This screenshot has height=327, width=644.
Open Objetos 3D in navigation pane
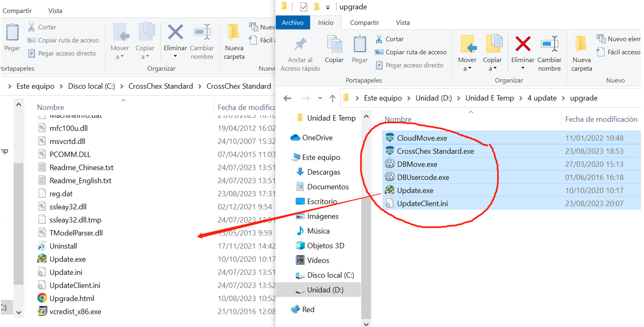point(320,246)
